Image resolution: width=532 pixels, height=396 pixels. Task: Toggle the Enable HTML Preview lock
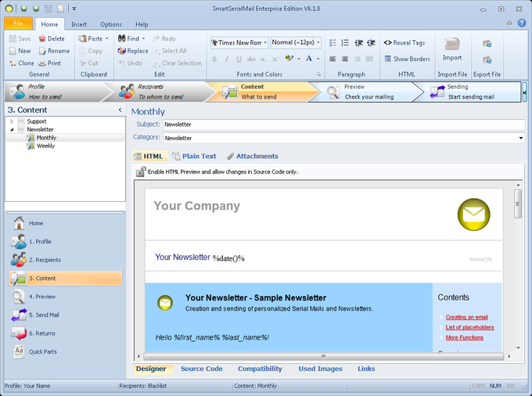tap(141, 171)
